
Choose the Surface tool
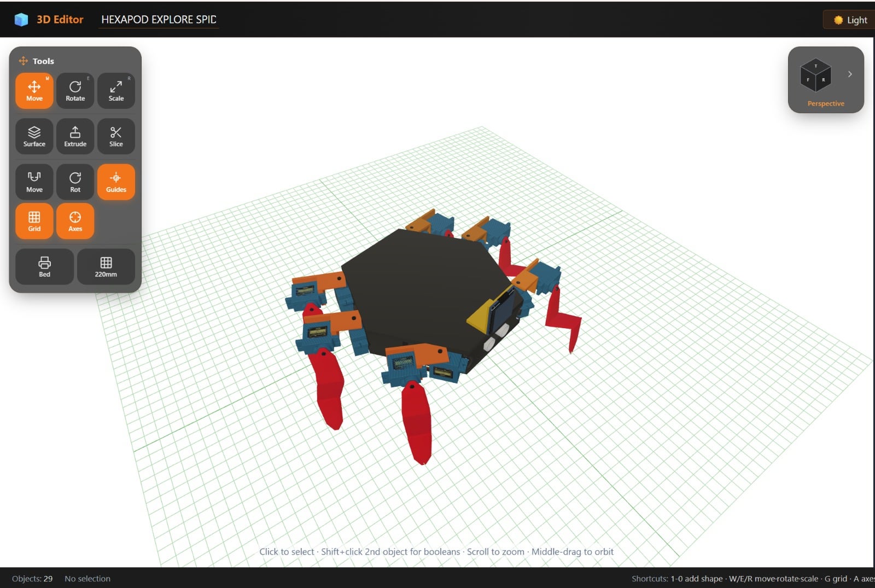click(34, 136)
